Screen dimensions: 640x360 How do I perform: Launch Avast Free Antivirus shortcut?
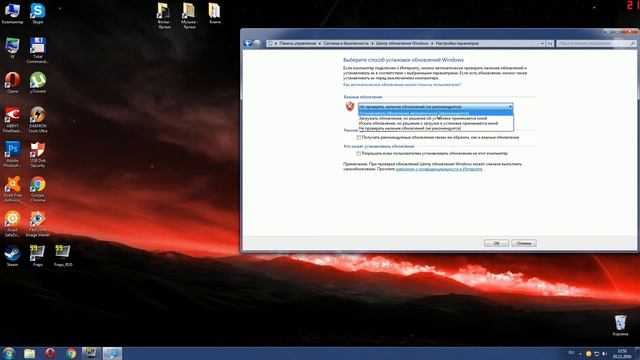pos(12,189)
